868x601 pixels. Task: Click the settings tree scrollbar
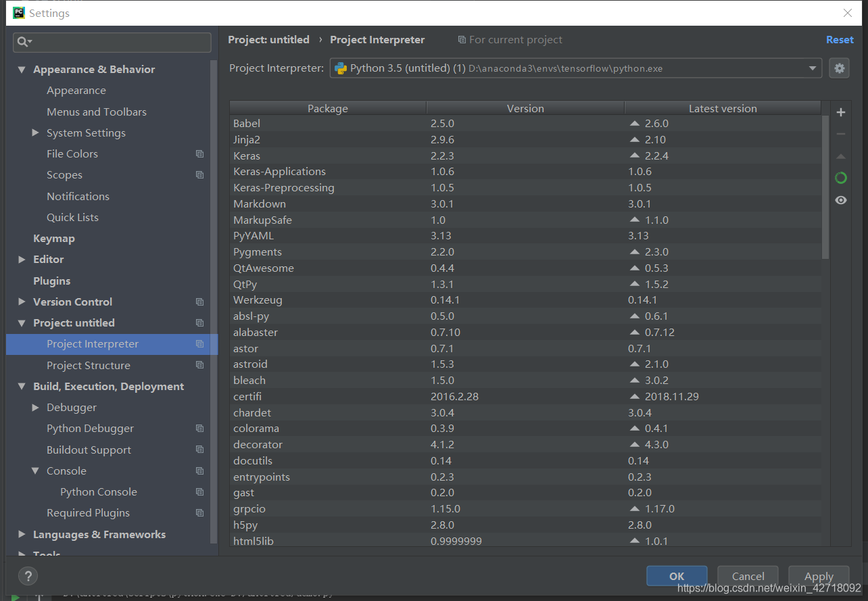point(214,301)
